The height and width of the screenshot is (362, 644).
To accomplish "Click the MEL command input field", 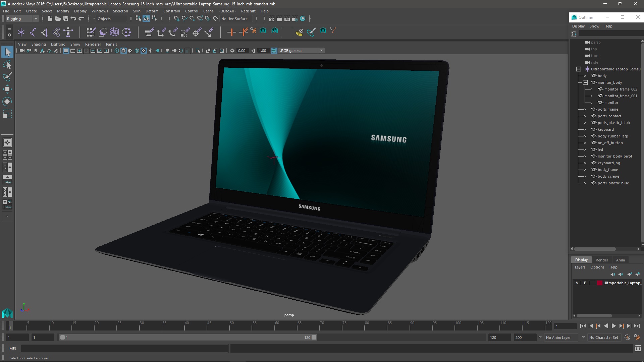I will 125,349.
